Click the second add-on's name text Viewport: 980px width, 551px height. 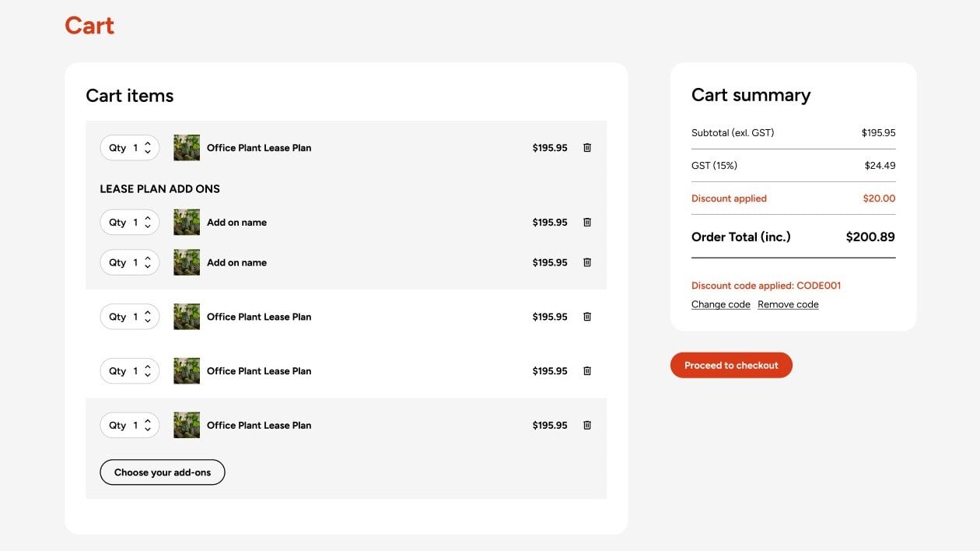[x=236, y=263]
